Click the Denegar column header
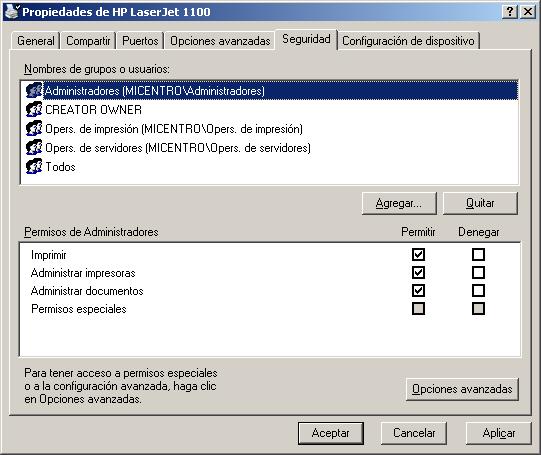 click(x=479, y=231)
